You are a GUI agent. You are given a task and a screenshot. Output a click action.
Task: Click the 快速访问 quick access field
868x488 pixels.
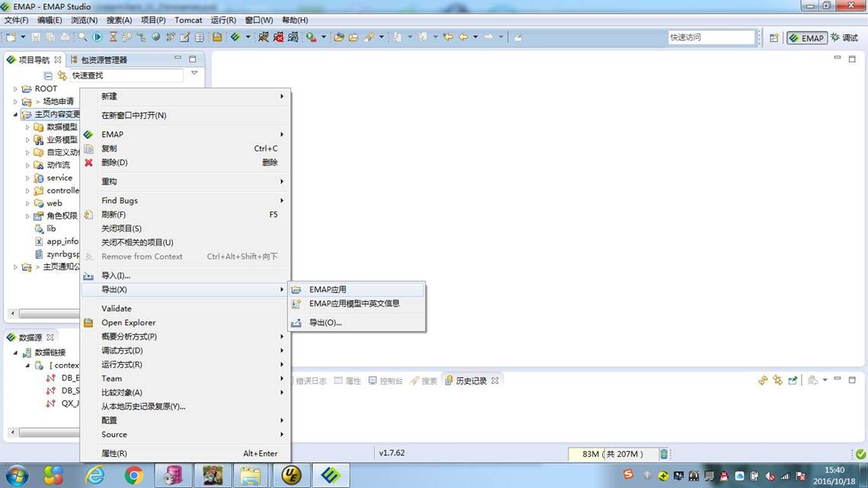[x=710, y=37]
